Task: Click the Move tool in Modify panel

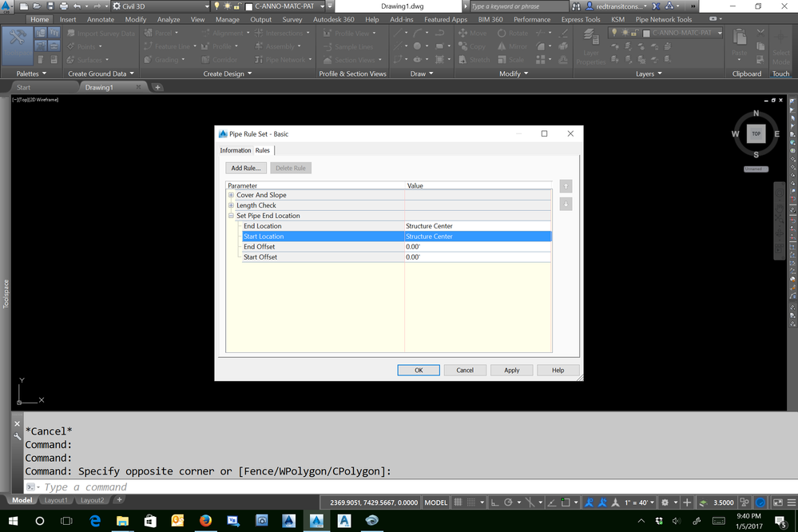Action: point(472,33)
